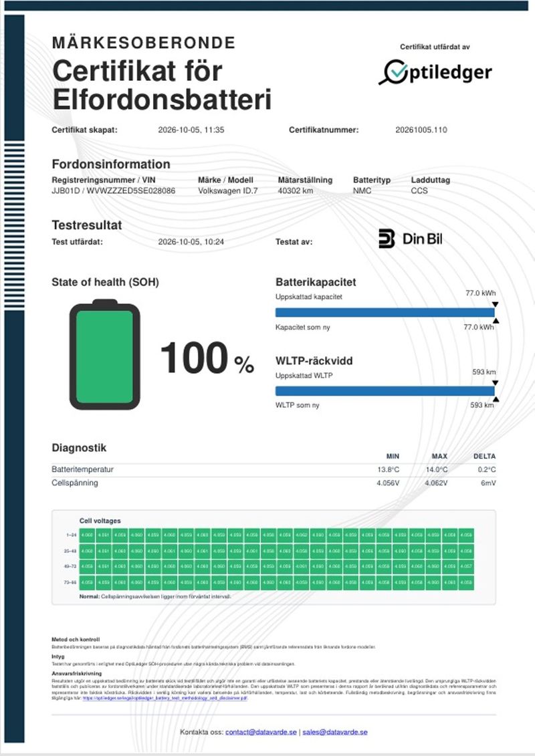Click the last cell in row 73–96
The height and width of the screenshot is (756, 535).
[466, 582]
